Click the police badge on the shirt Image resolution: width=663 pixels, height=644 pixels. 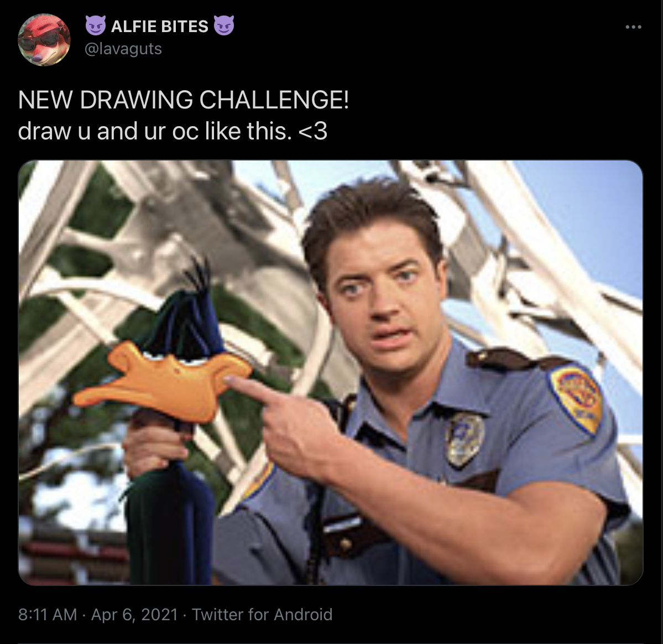464,440
